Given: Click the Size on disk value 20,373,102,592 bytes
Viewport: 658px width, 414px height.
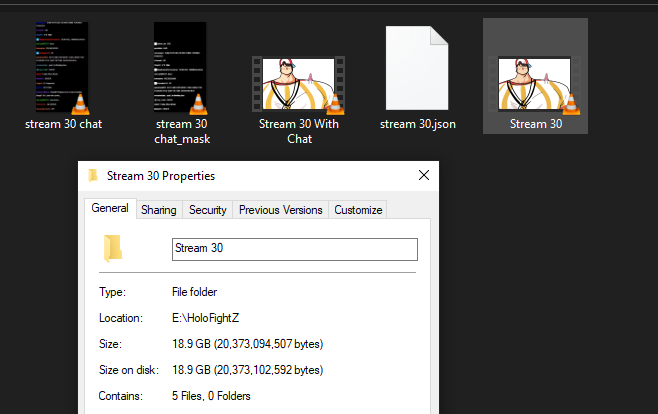Looking at the screenshot, I should tap(248, 370).
